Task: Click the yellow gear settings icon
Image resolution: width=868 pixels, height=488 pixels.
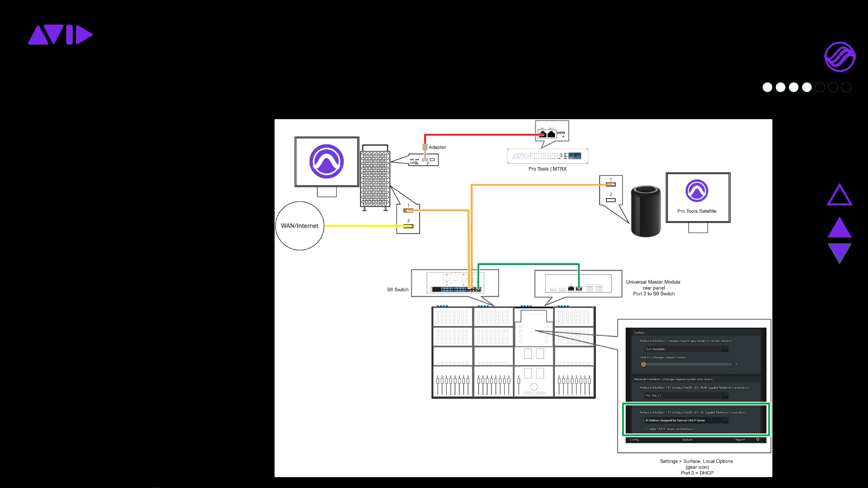Action: pos(758,440)
